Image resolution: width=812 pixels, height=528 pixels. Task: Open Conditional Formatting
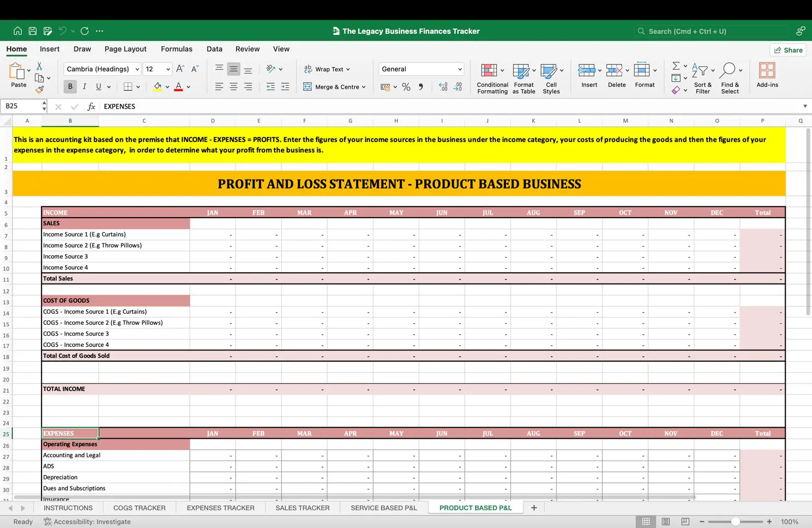492,78
